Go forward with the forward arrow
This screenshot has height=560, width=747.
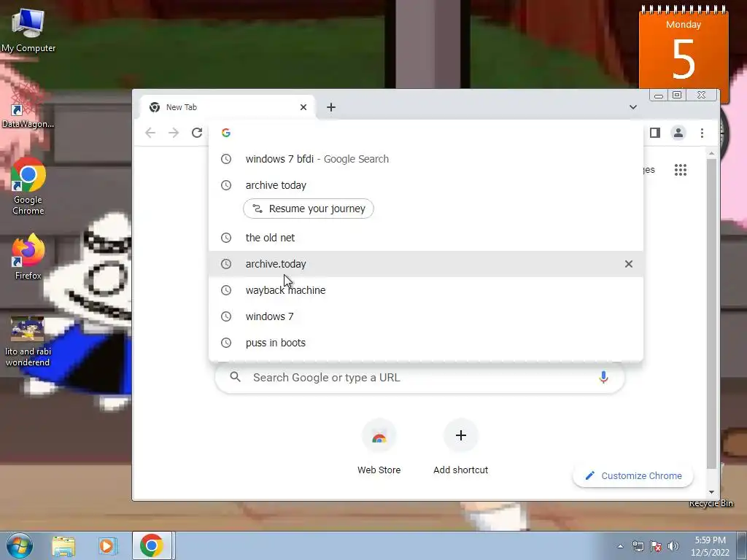(x=174, y=133)
